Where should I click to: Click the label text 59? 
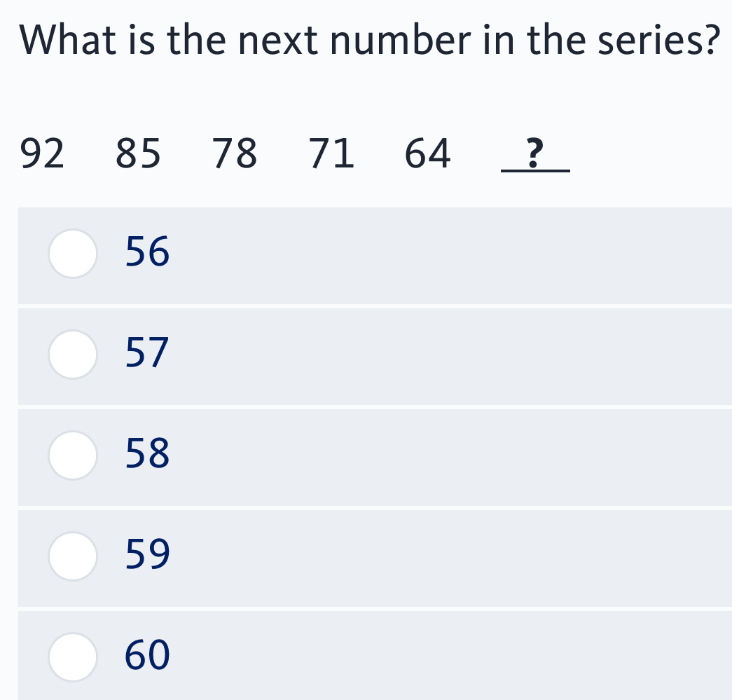pyautogui.click(x=146, y=556)
